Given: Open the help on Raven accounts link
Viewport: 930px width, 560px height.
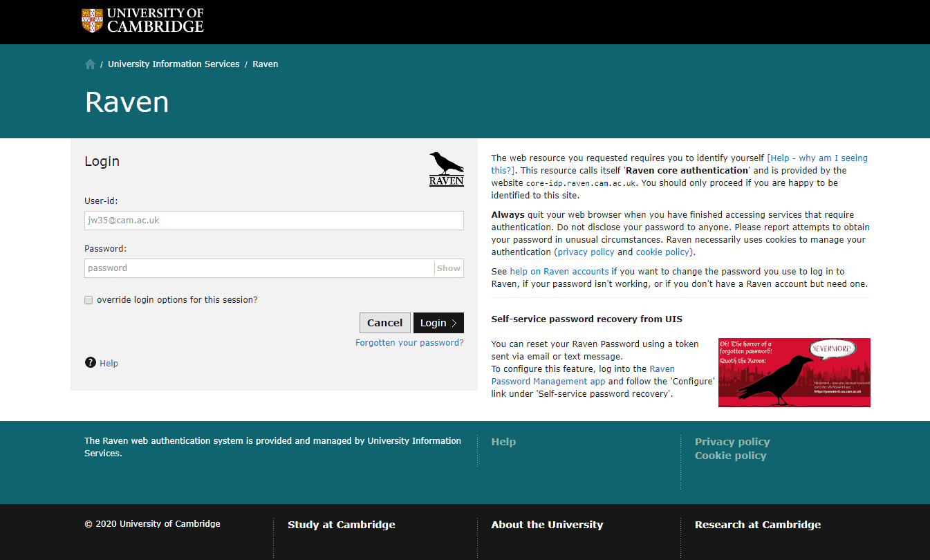Looking at the screenshot, I should click(x=559, y=272).
